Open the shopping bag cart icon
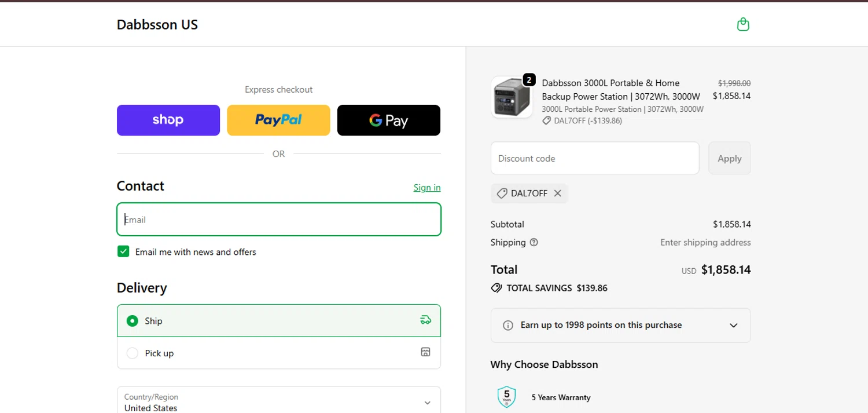 [x=743, y=24]
